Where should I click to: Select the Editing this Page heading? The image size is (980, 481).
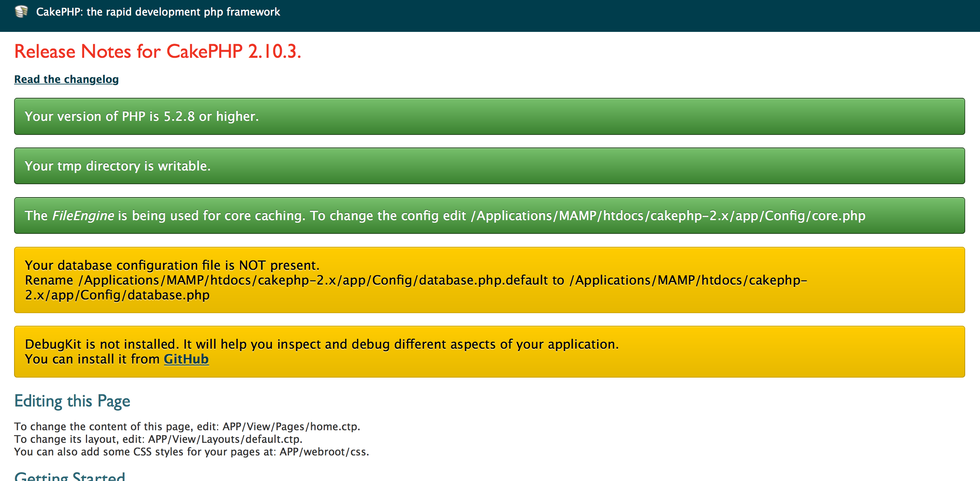click(72, 401)
